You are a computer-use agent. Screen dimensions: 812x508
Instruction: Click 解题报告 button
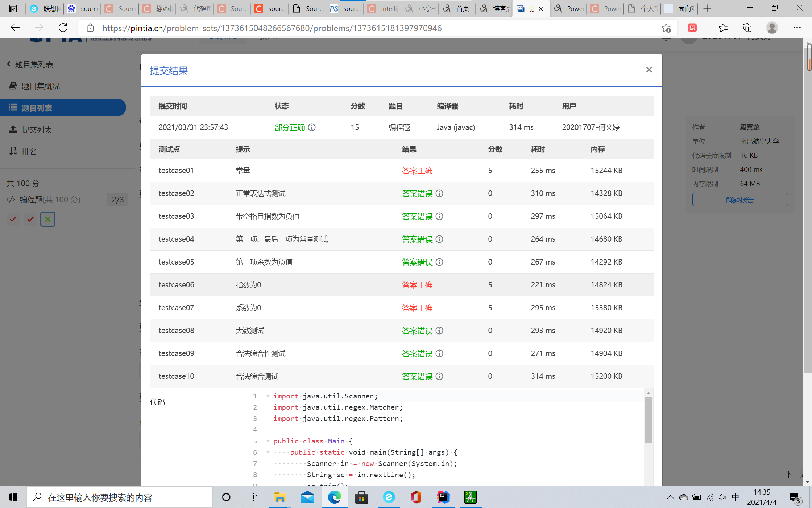pyautogui.click(x=739, y=200)
